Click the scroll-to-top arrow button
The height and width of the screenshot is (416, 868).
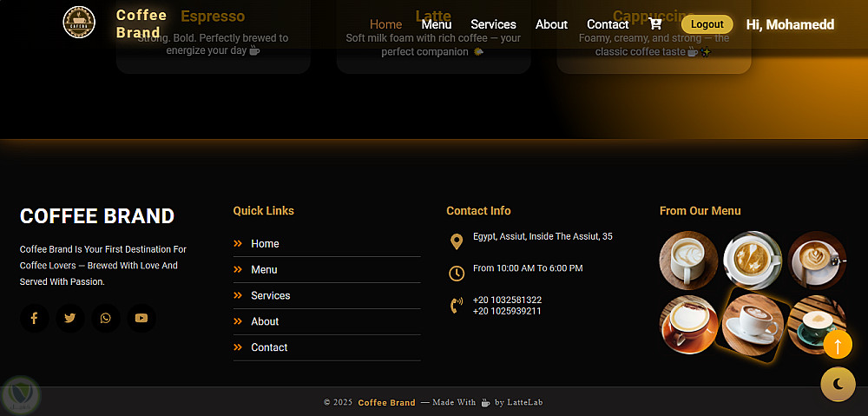click(838, 345)
